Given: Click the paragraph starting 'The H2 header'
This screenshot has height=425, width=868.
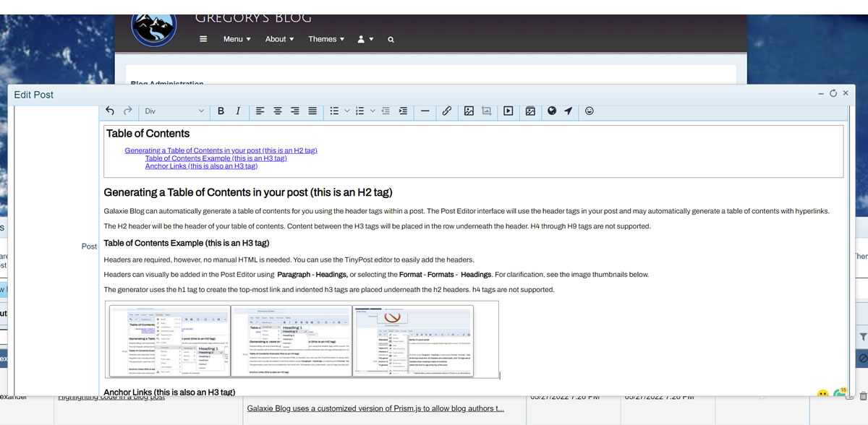Looking at the screenshot, I should (x=378, y=226).
